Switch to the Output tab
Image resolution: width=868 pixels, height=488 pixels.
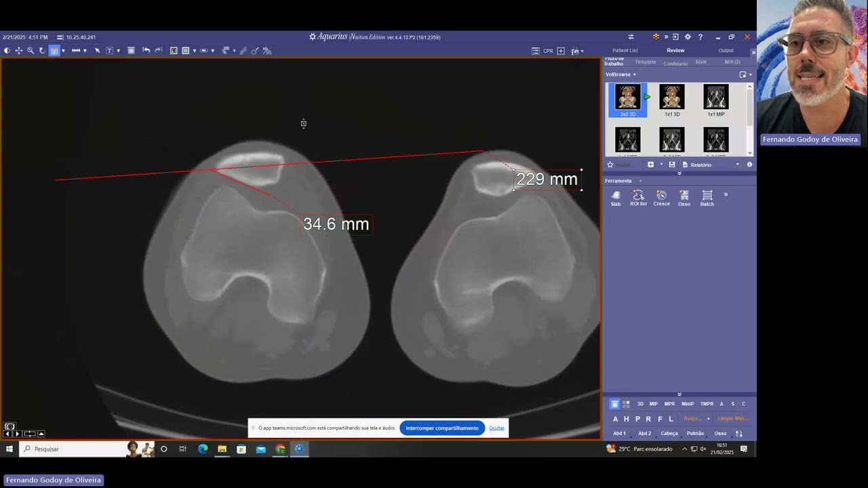coord(726,51)
